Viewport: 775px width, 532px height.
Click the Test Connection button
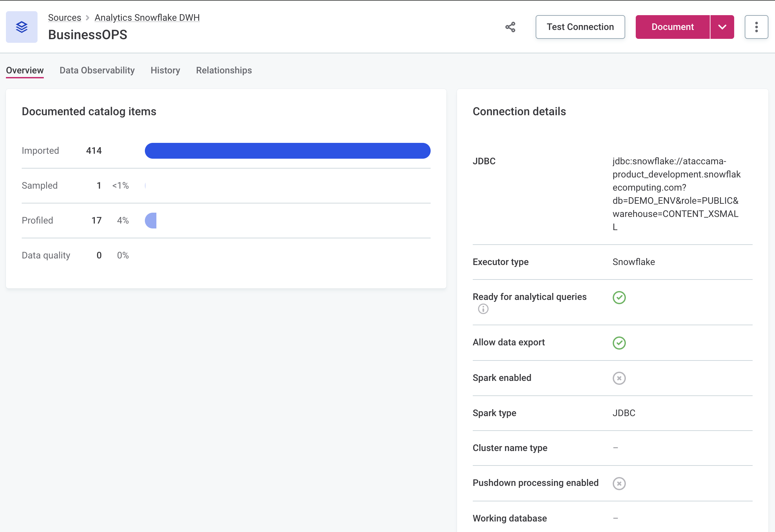[580, 27]
